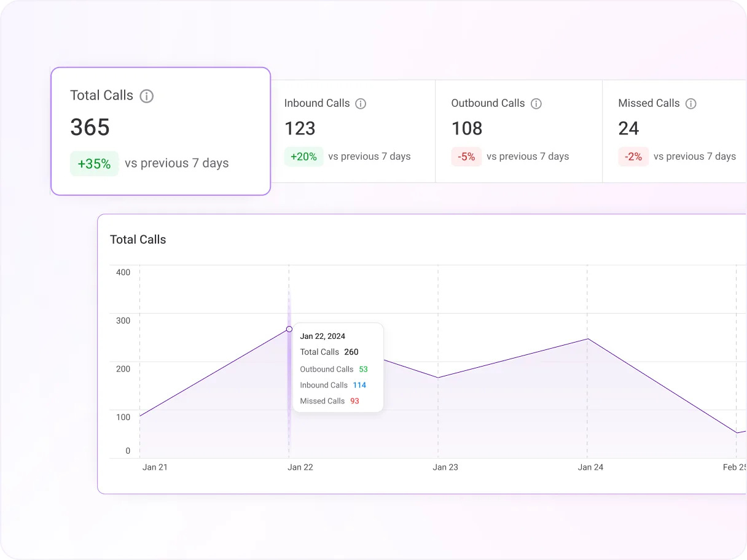The height and width of the screenshot is (560, 747).
Task: Click Total Calls 260 in tooltip
Action: (x=329, y=352)
